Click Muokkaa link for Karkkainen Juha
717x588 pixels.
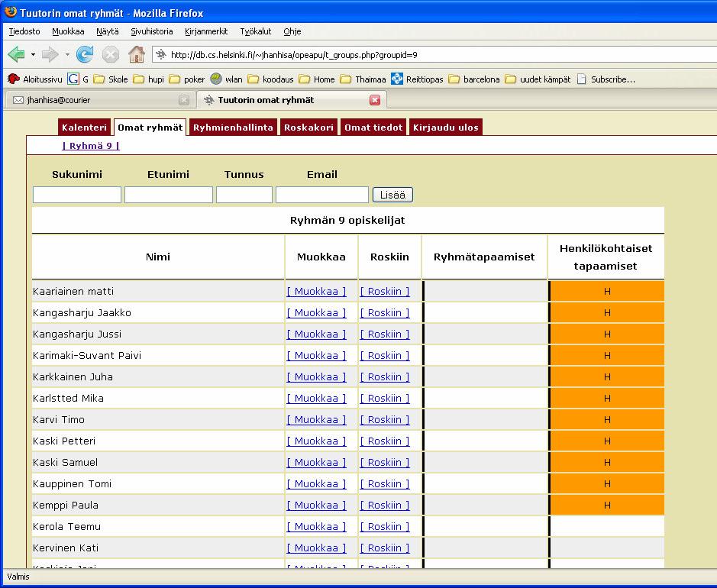[316, 376]
